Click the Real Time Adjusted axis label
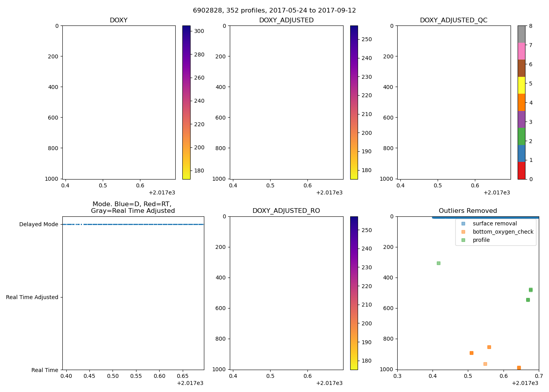549x392 pixels. click(x=32, y=297)
